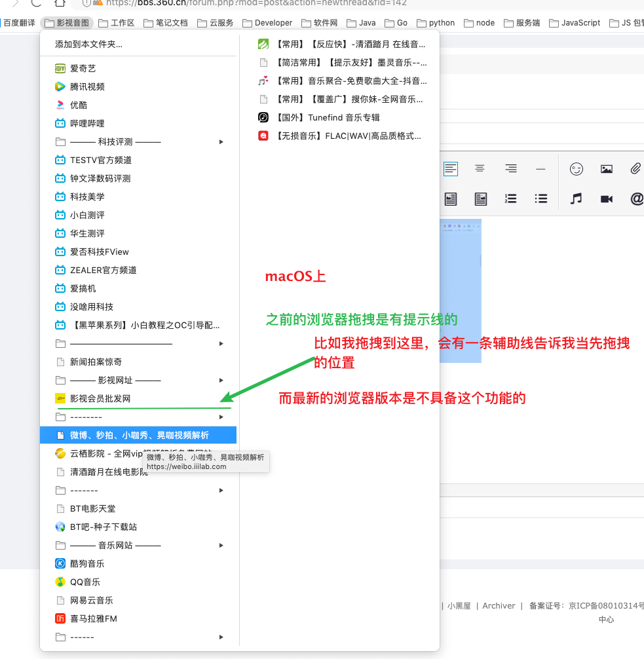The image size is (644, 659).
Task: Open the 腾讯视频 bookmark
Action: [x=138, y=86]
